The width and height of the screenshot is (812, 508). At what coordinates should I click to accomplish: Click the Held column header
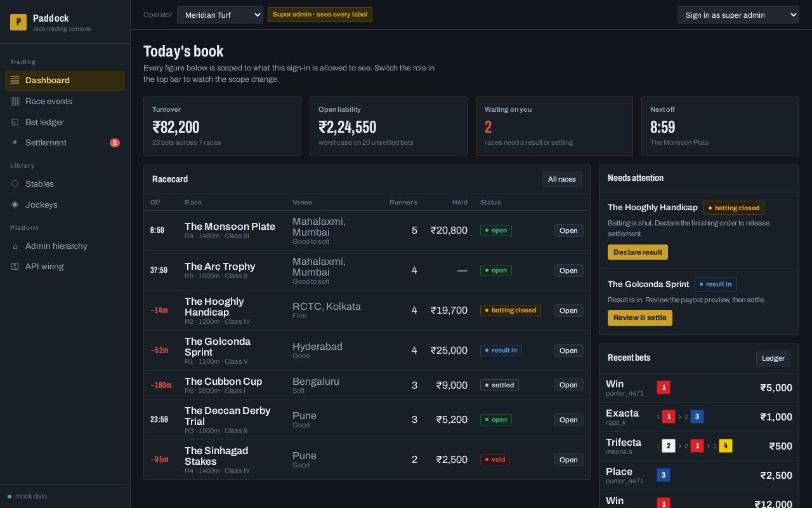pyautogui.click(x=460, y=202)
